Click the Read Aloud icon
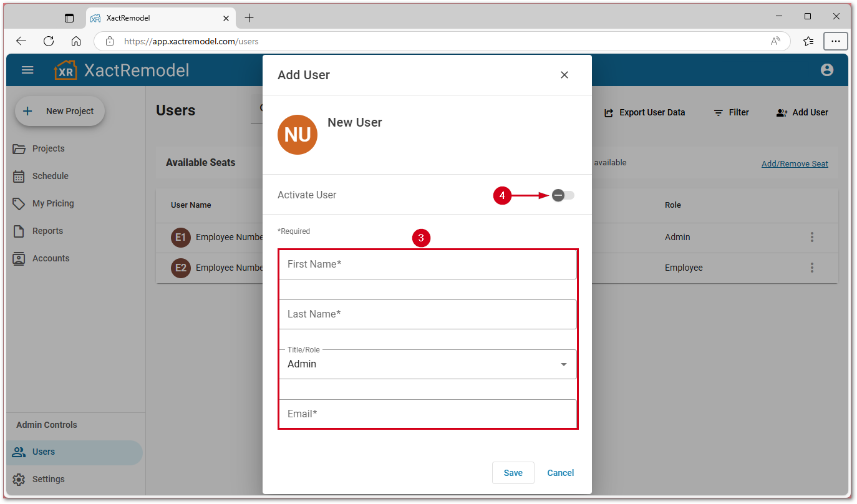Viewport: 857px width, 504px height. (x=775, y=41)
